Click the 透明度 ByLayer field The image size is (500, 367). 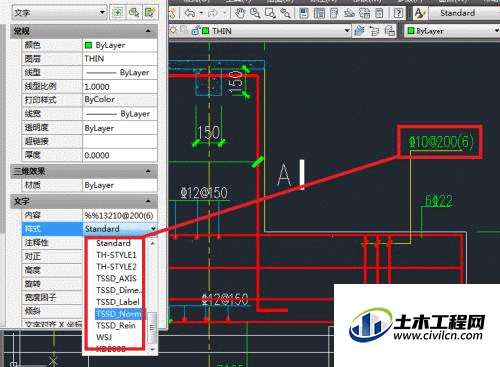(120, 128)
